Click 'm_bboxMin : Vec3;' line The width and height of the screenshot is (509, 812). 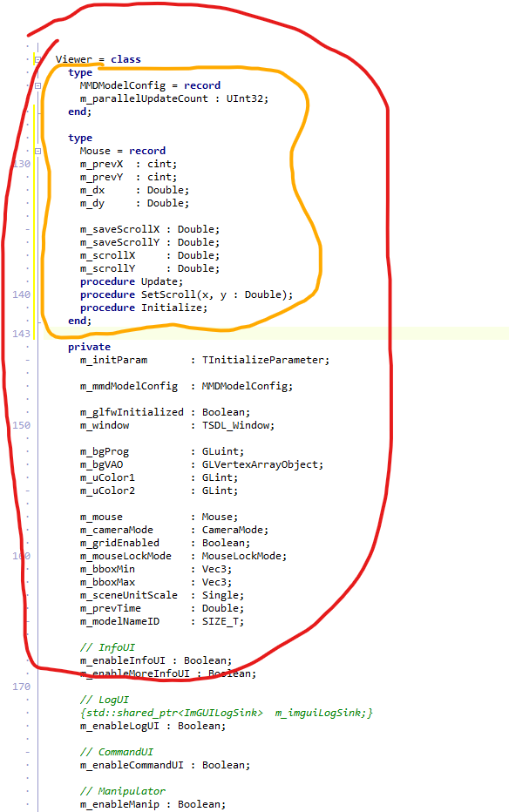(156, 569)
